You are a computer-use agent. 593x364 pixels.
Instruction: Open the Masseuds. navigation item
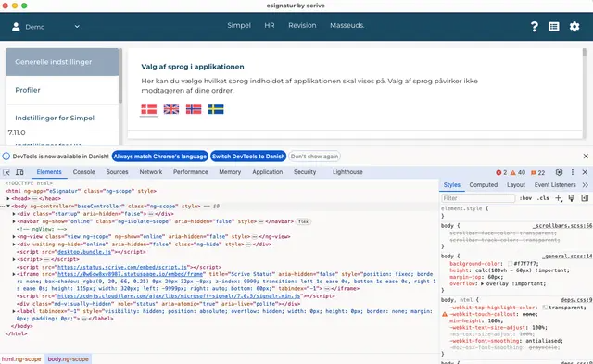click(x=347, y=25)
